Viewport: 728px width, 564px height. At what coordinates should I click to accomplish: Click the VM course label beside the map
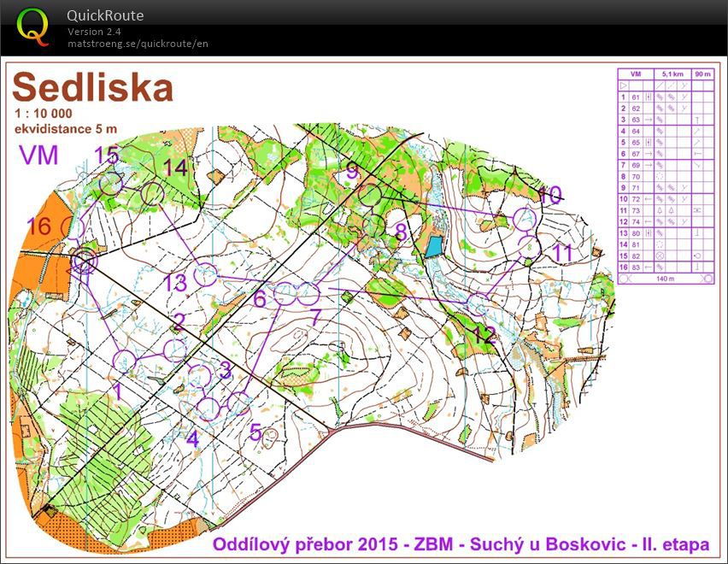(x=38, y=155)
